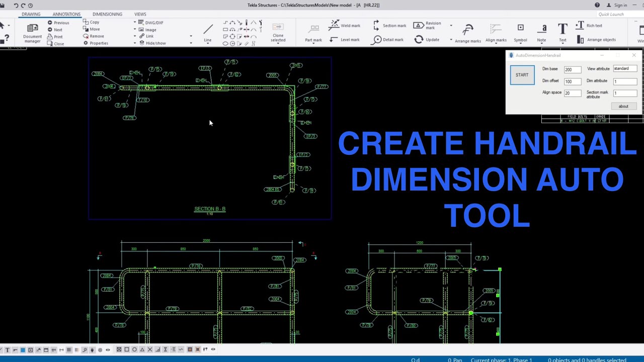The height and width of the screenshot is (362, 644).
Task: Add a Revision mark
Action: coord(427,25)
